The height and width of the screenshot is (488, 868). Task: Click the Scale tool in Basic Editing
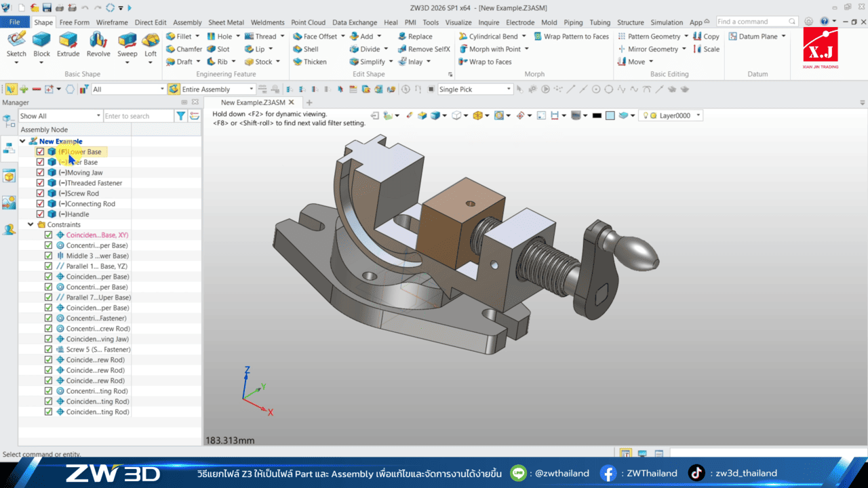coord(708,49)
